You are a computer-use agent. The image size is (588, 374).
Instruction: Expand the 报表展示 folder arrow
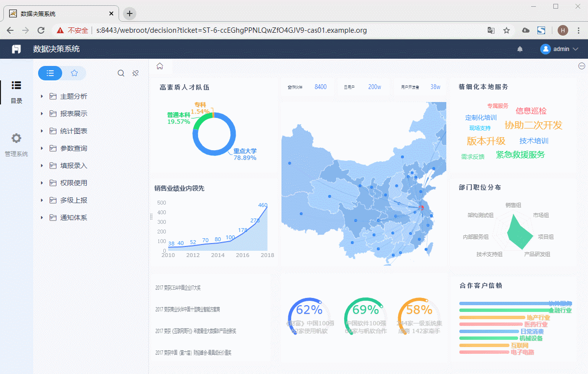pyautogui.click(x=42, y=114)
